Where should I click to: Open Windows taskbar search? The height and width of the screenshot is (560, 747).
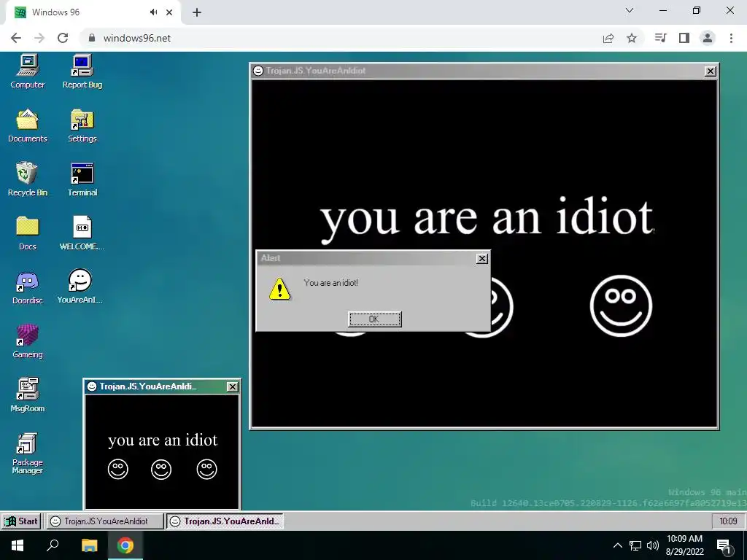[53, 545]
